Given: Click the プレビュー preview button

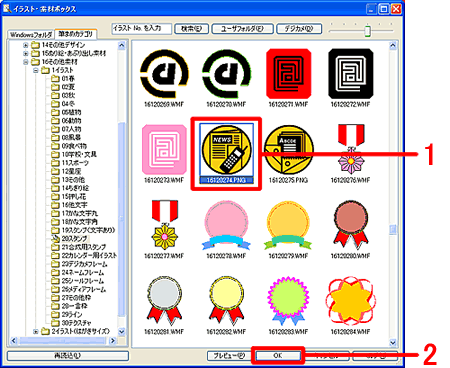Looking at the screenshot, I should tap(229, 356).
